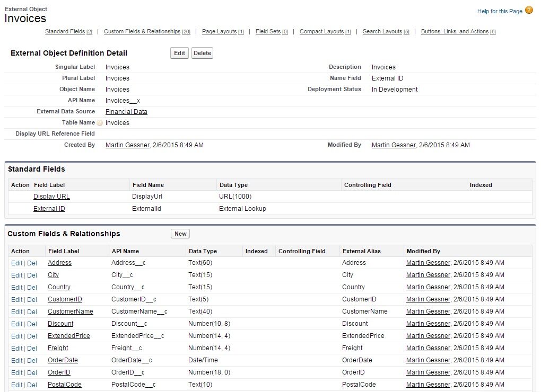541x392 pixels.
Task: Open the ExtendedPrice field details
Action: tap(68, 336)
